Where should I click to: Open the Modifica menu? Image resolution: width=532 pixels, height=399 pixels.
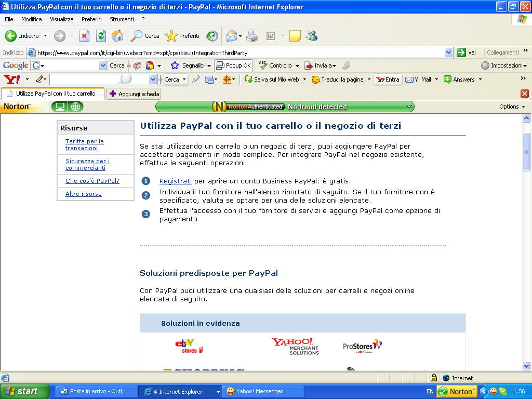pyautogui.click(x=32, y=19)
